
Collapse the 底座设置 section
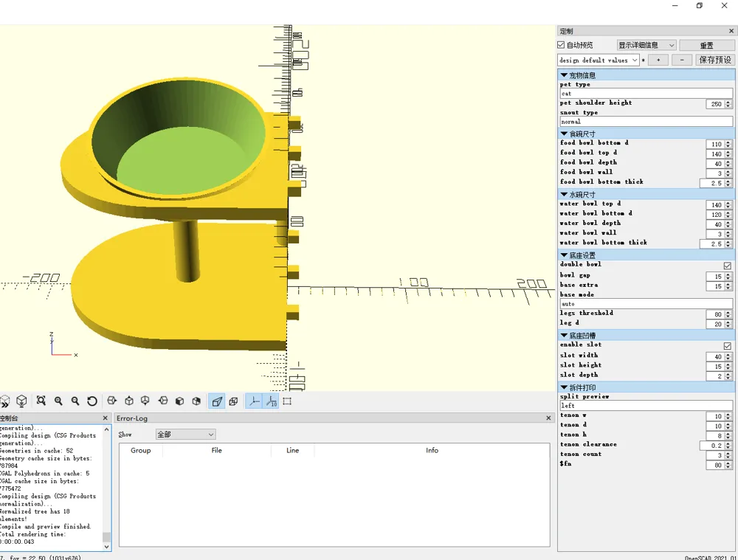[x=564, y=255]
